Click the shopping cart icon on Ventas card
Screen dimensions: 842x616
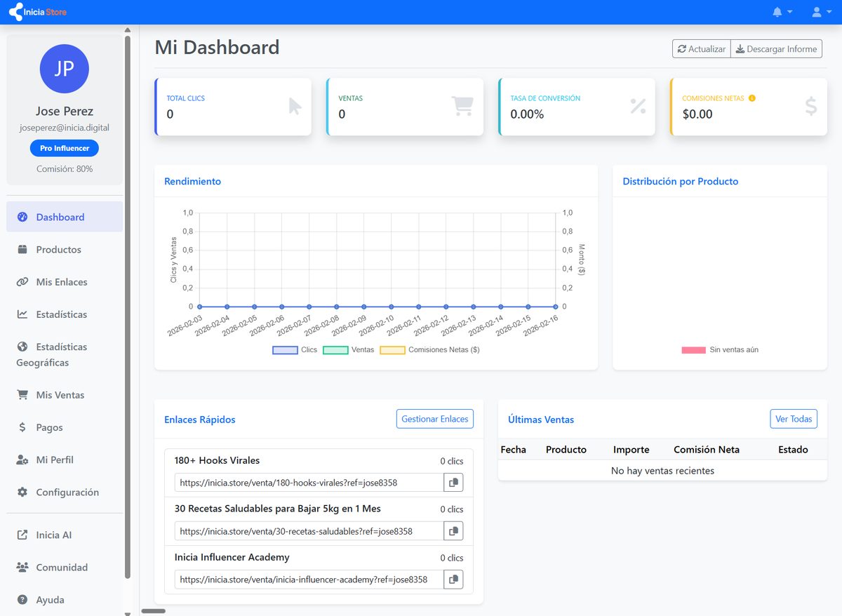[x=462, y=105]
